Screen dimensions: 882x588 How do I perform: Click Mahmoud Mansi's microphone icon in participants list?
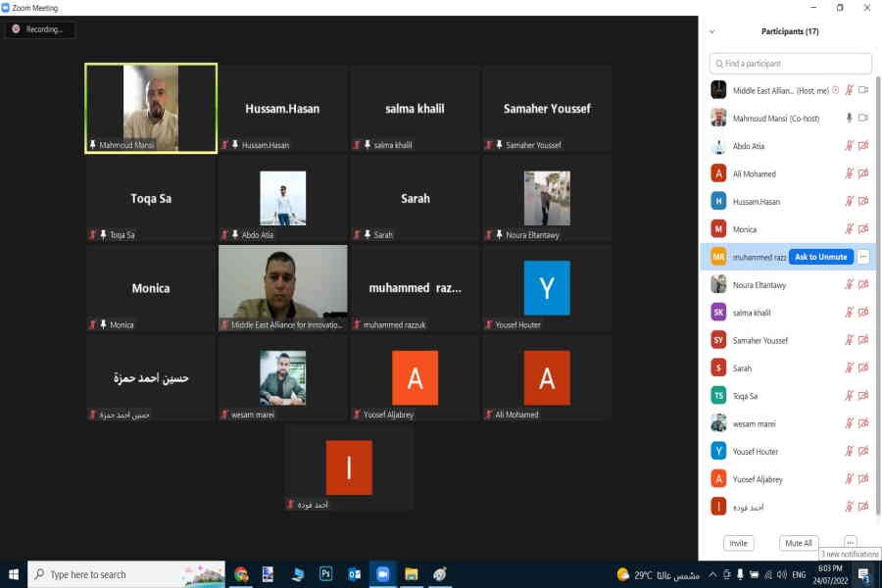(849, 118)
